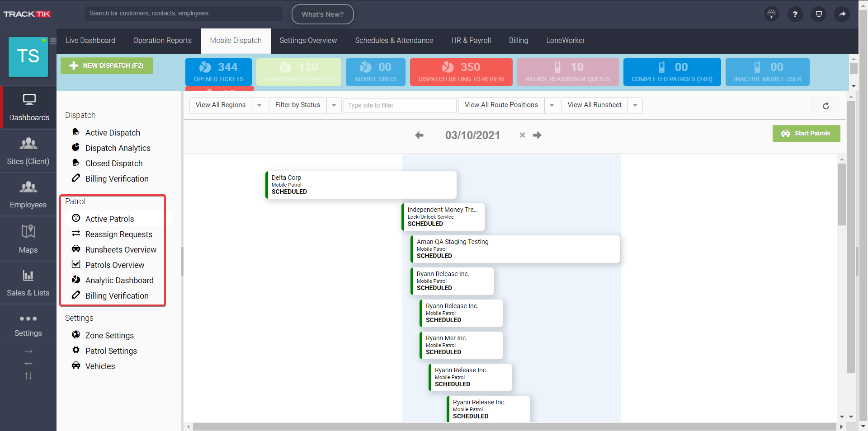Viewport: 868px width, 431px height.
Task: Open Maps in left sidebar
Action: tap(28, 238)
